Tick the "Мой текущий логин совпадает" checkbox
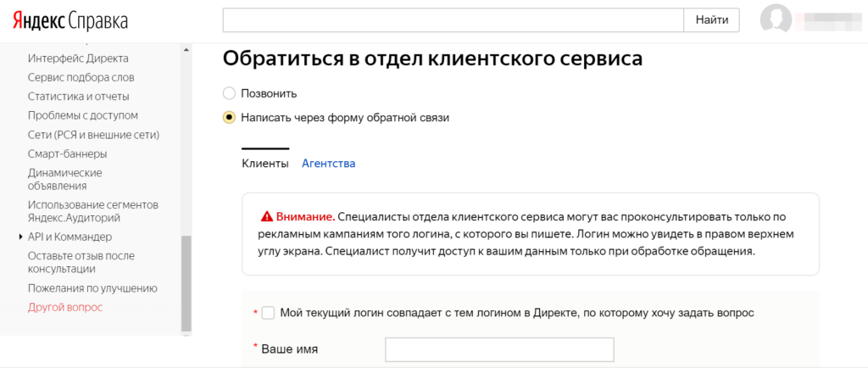This screenshot has width=868, height=368. click(x=269, y=313)
